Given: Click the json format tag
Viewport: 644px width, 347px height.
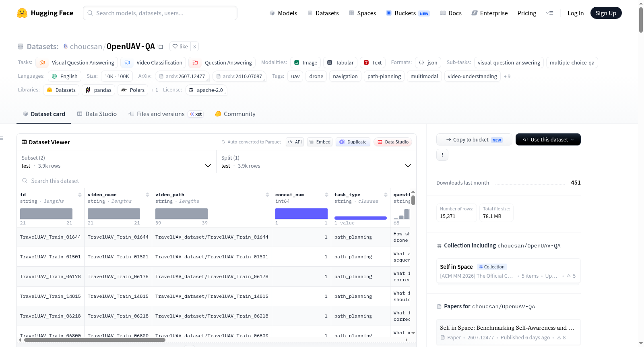Looking at the screenshot, I should point(428,62).
